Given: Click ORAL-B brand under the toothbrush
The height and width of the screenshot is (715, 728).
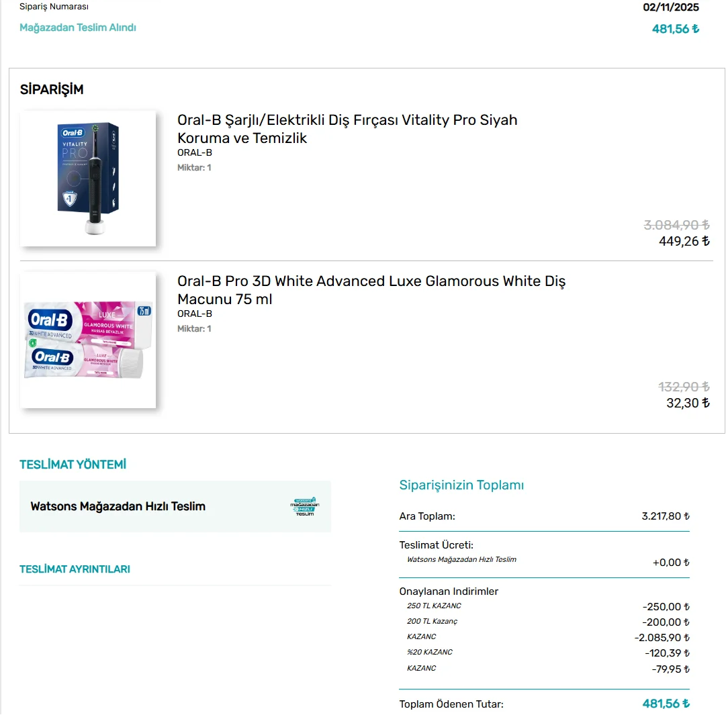Looking at the screenshot, I should (x=195, y=152).
